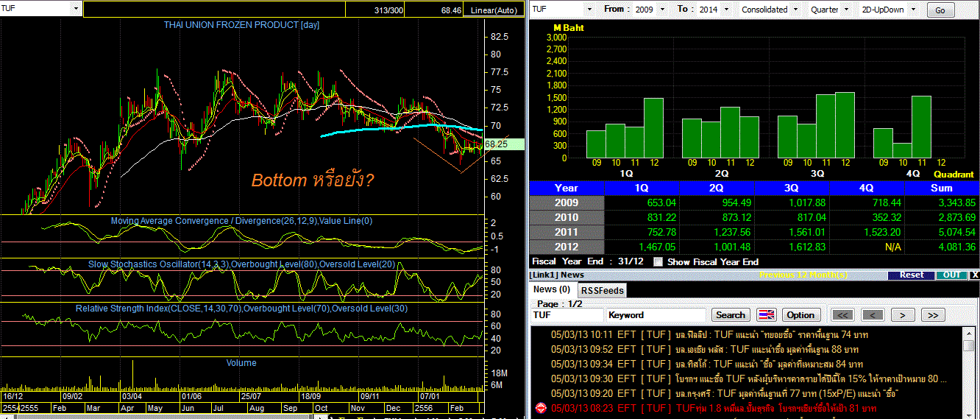Click the 1Q column header

[642, 188]
